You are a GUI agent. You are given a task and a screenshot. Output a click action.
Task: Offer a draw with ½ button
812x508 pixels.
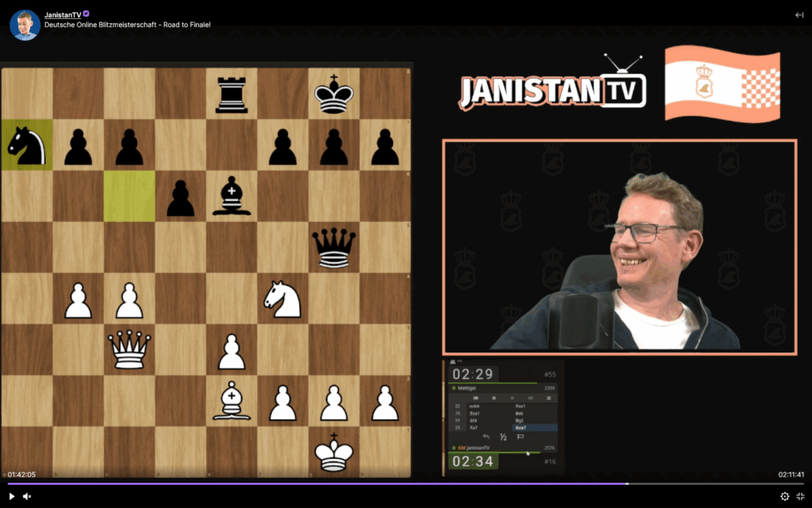tap(502, 437)
